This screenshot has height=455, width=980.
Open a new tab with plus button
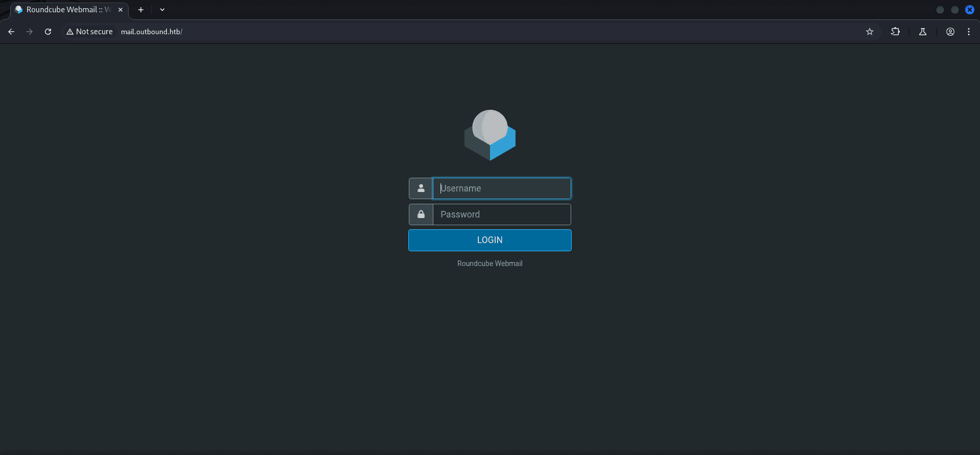tap(141, 10)
